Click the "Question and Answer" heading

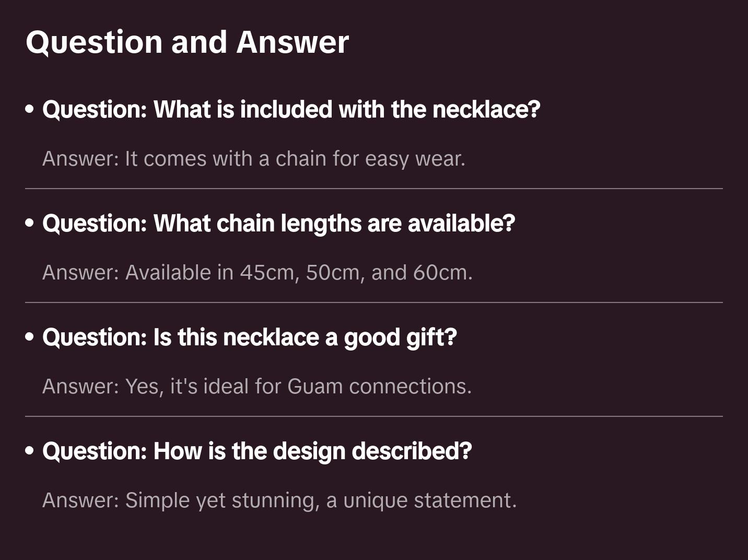click(187, 42)
